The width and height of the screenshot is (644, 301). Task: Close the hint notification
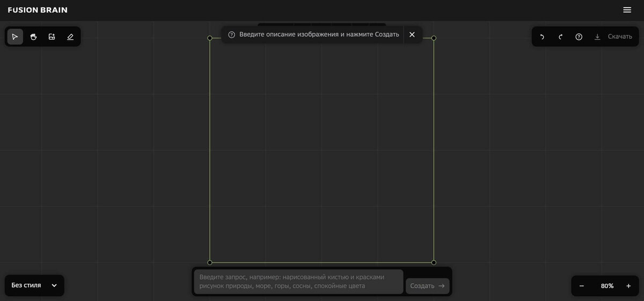tap(412, 34)
